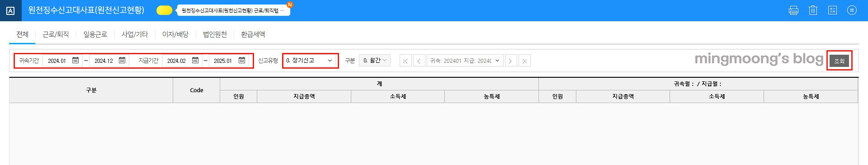868x165 pixels.
Task: Click the 귀속기간 label
Action: coord(29,61)
